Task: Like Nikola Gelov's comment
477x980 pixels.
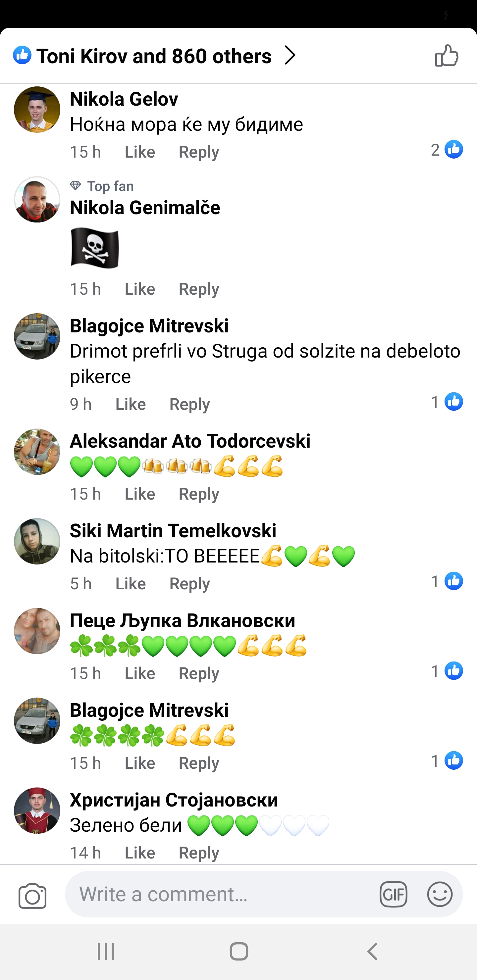Action: [140, 152]
